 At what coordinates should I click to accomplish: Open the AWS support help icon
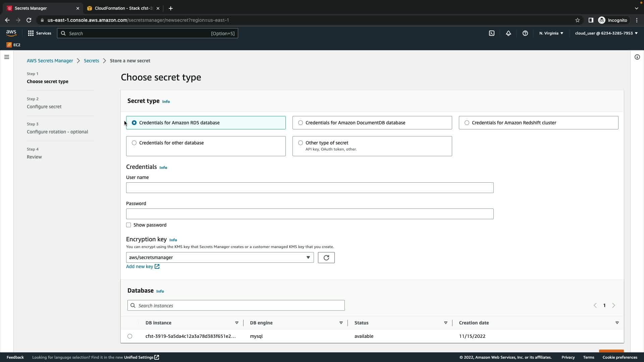(x=525, y=33)
